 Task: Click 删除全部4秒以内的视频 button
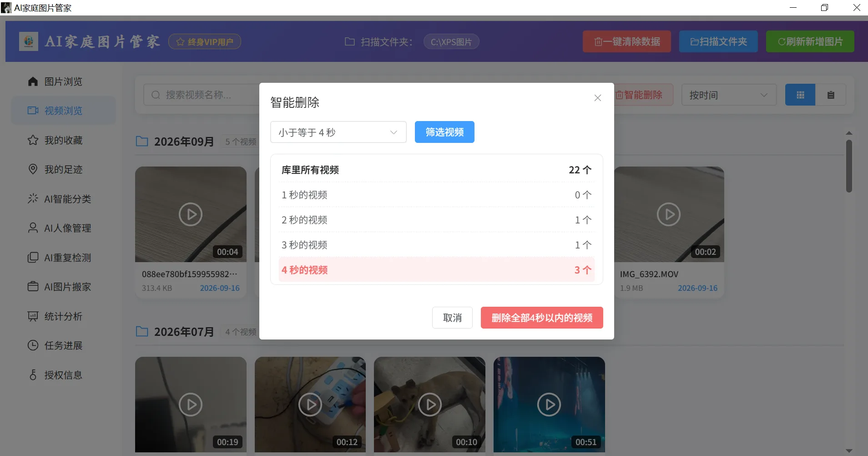point(542,318)
